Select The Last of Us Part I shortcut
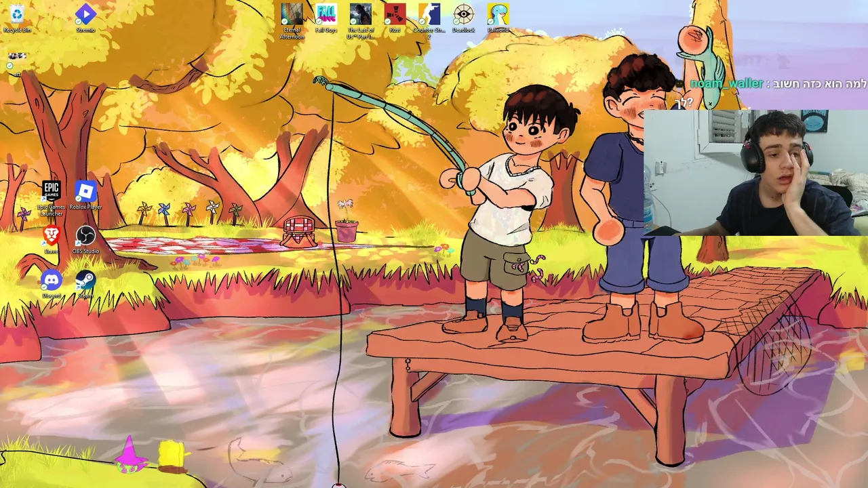The image size is (868, 488). 361,20
